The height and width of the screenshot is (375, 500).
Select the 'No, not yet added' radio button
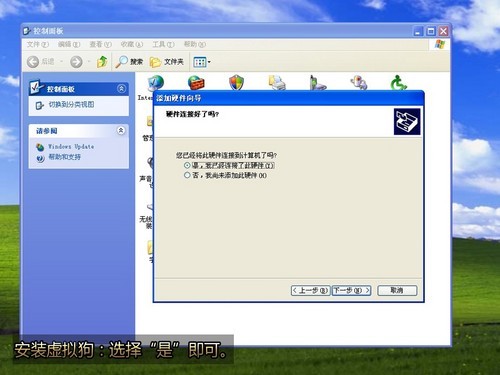point(187,175)
